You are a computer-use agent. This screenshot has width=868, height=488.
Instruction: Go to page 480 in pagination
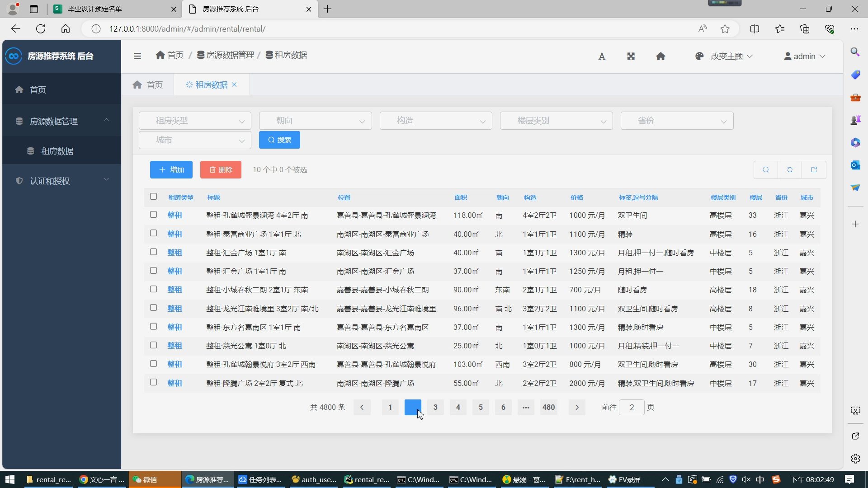pyautogui.click(x=548, y=407)
